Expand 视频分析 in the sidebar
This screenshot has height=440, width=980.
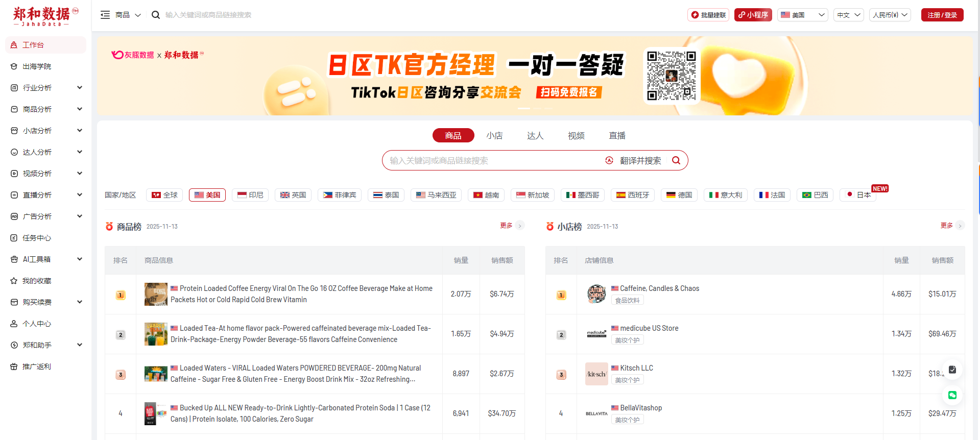pos(45,174)
